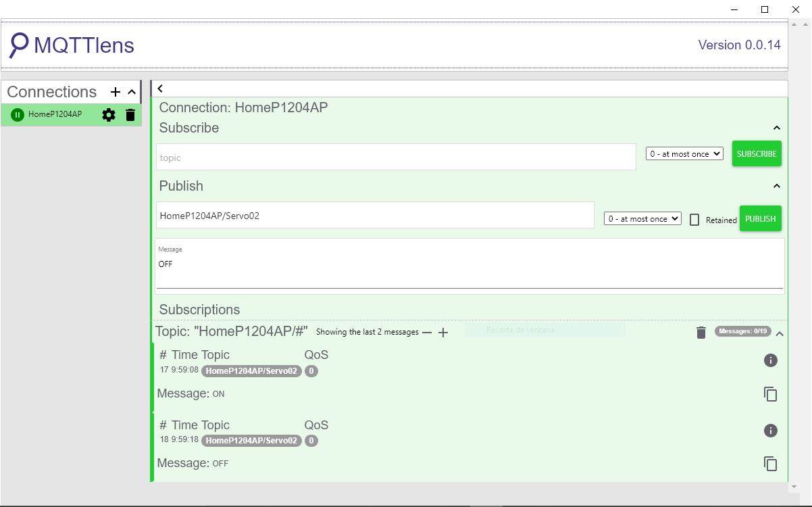Click the Messages: 0/19 badge
The height and width of the screenshot is (507, 812).
pyautogui.click(x=743, y=331)
